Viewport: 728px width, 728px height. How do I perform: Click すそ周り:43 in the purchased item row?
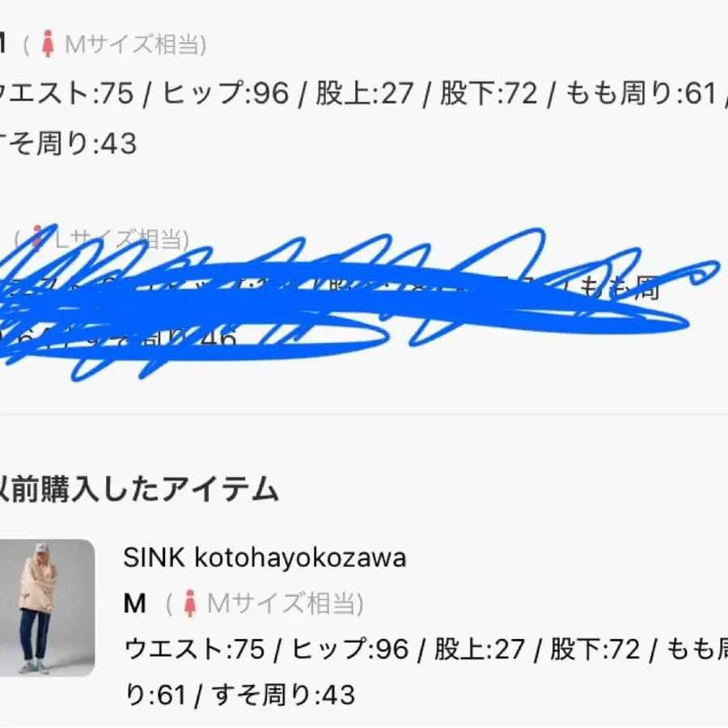[283, 695]
